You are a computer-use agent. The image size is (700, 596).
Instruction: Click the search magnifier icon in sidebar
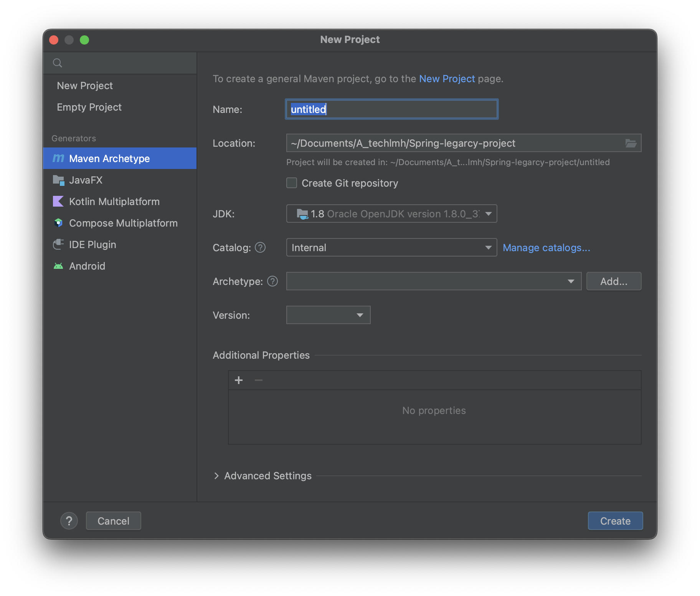pyautogui.click(x=58, y=63)
